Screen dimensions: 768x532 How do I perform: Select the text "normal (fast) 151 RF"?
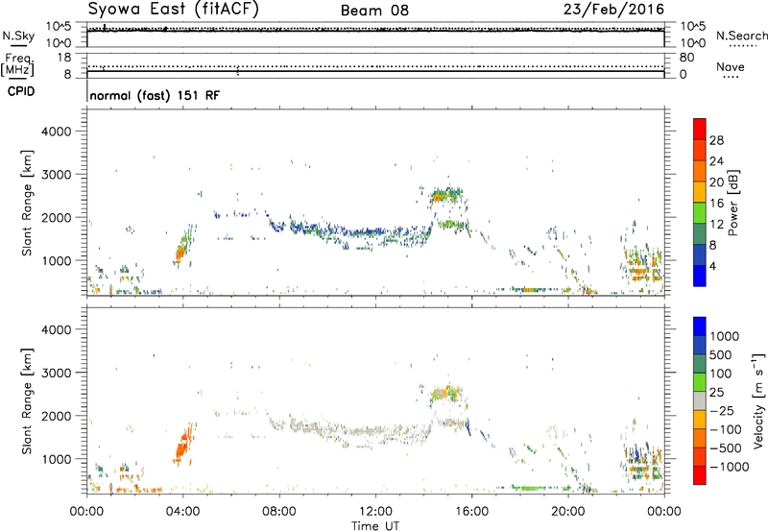tap(155, 95)
